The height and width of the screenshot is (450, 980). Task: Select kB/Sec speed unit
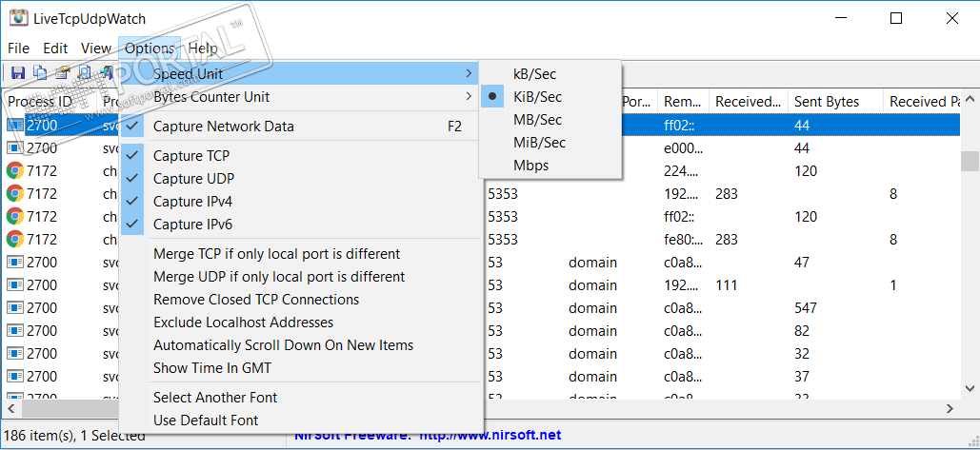coord(550,73)
